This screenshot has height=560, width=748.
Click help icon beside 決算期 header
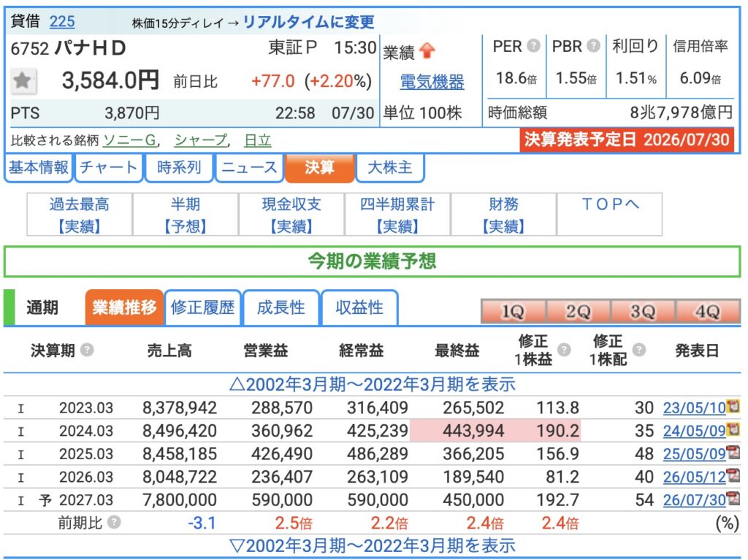click(87, 350)
